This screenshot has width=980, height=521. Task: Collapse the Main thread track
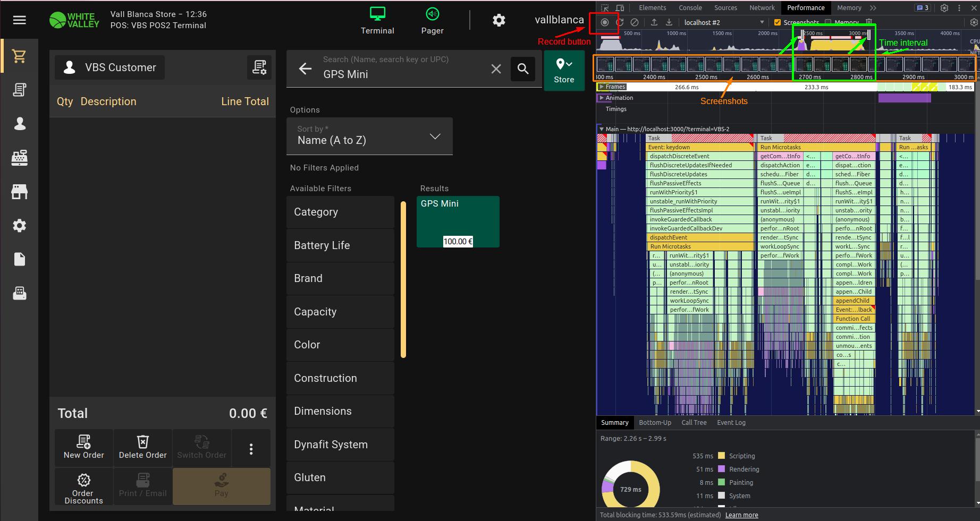click(x=602, y=129)
